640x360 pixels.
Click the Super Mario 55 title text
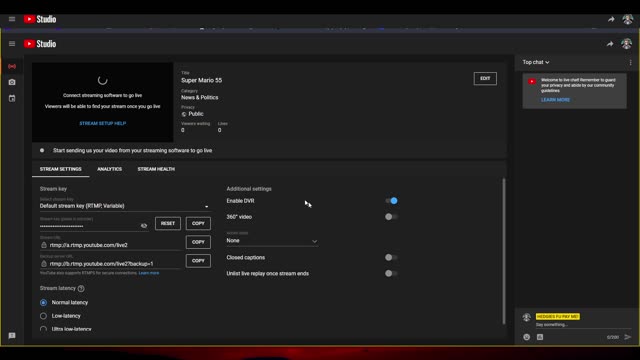pyautogui.click(x=202, y=80)
